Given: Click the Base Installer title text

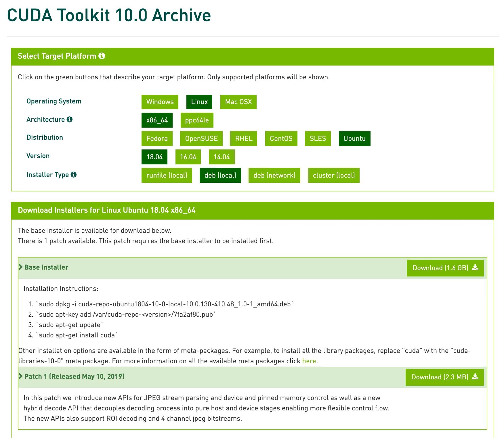Looking at the screenshot, I should 46,267.
